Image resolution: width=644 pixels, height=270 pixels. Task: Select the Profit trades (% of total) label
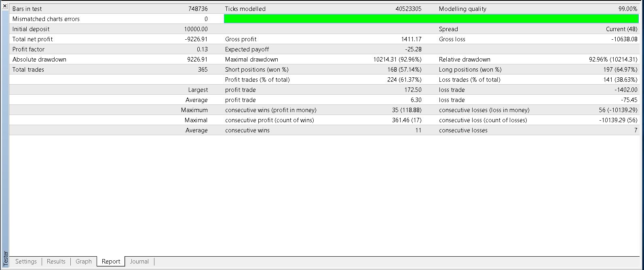[257, 80]
